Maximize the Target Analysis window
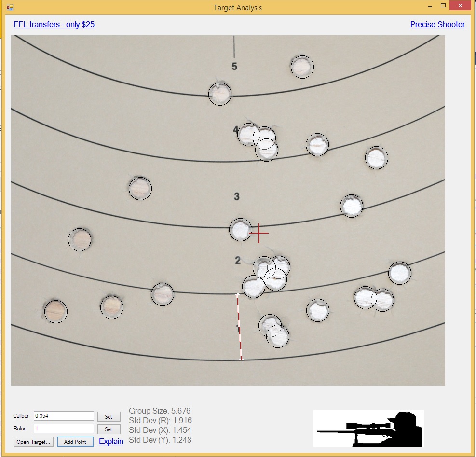This screenshot has width=476, height=457. click(443, 5)
